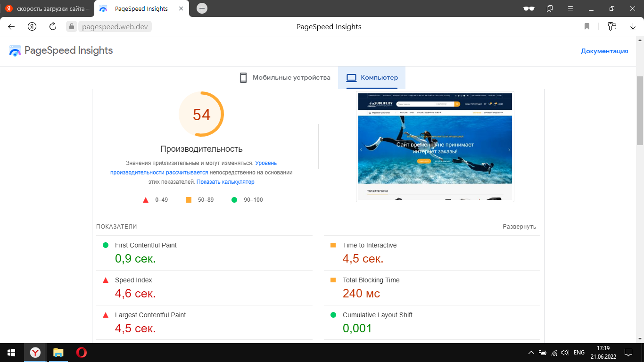Launch Opera from the taskbar

click(81, 353)
